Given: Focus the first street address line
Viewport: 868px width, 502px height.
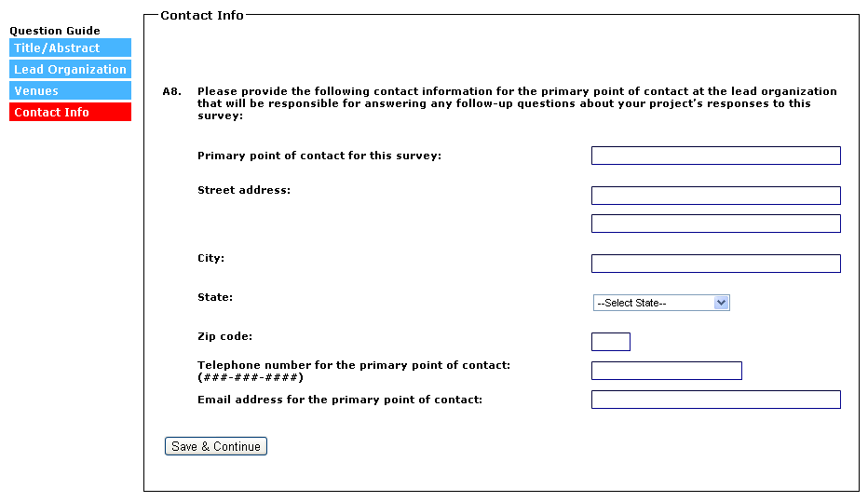Looking at the screenshot, I should tap(715, 196).
